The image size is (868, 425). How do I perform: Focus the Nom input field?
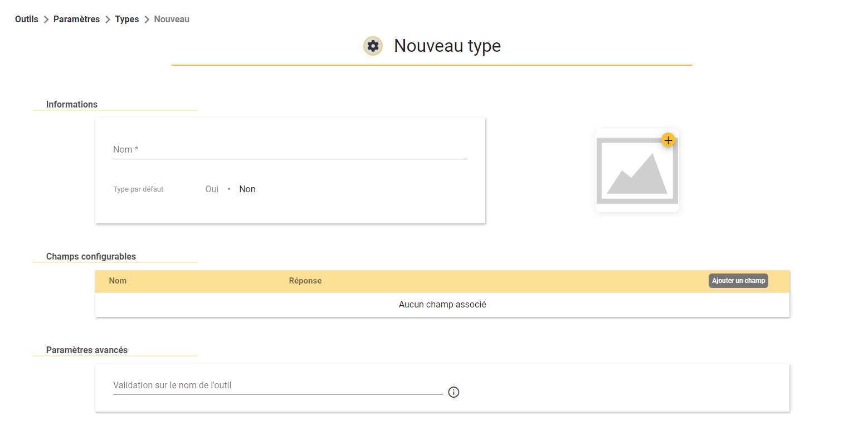pos(290,150)
